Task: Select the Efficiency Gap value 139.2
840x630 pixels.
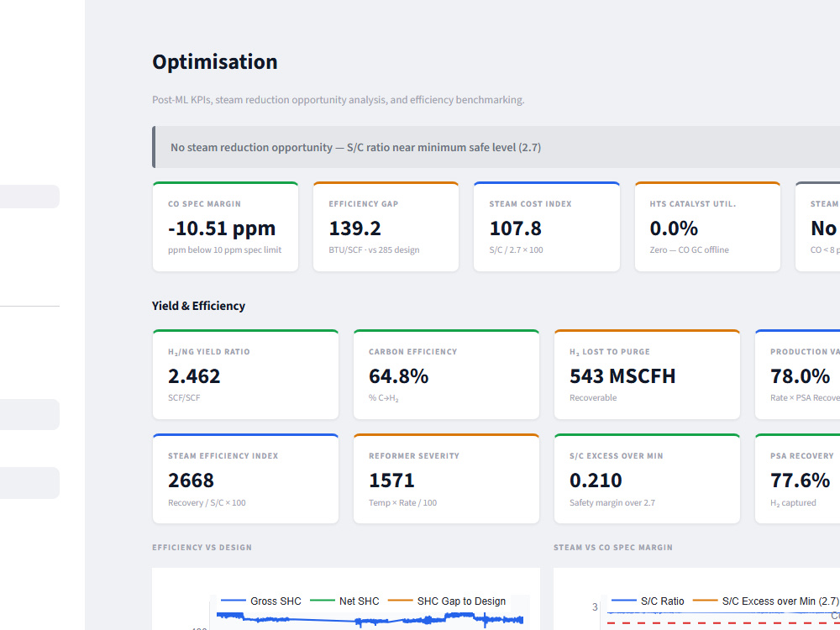Action: [354, 228]
